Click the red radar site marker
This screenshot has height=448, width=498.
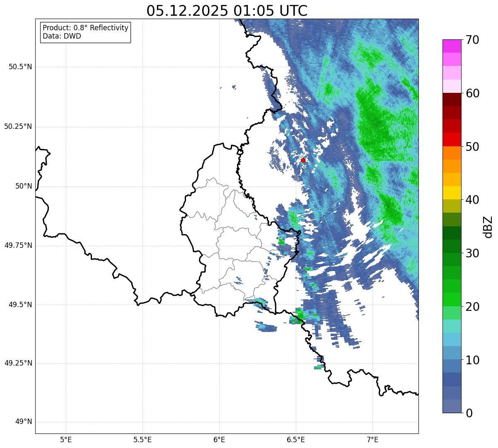303,160
